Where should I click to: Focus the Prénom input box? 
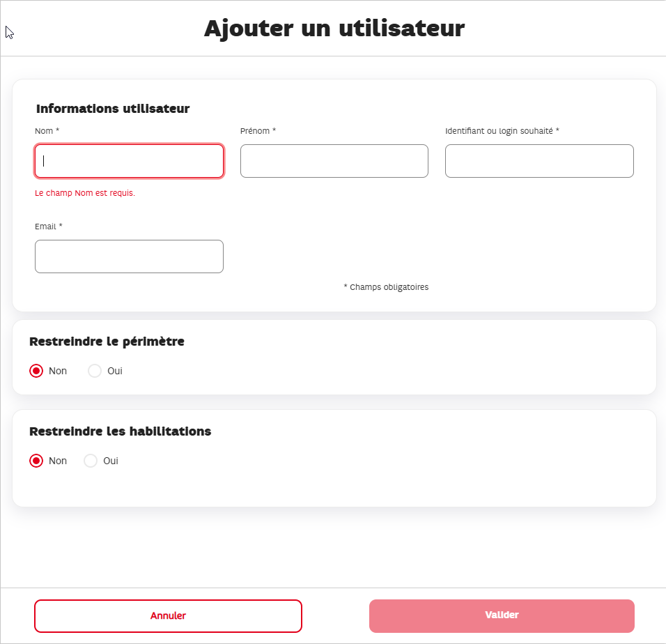pos(334,161)
